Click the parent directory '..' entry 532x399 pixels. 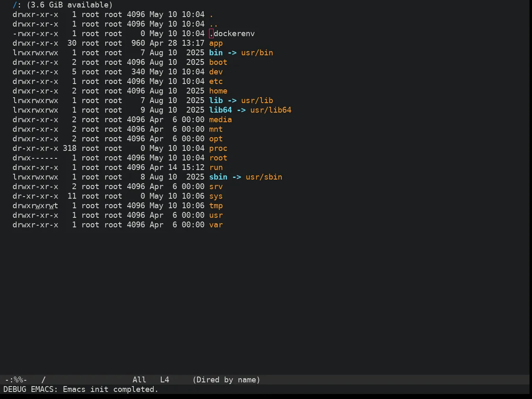pyautogui.click(x=214, y=24)
